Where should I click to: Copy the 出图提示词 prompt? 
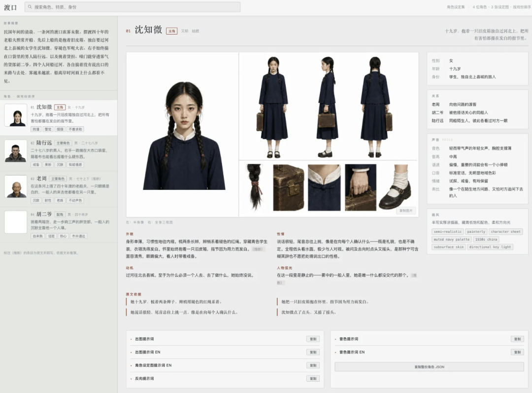[313, 339]
